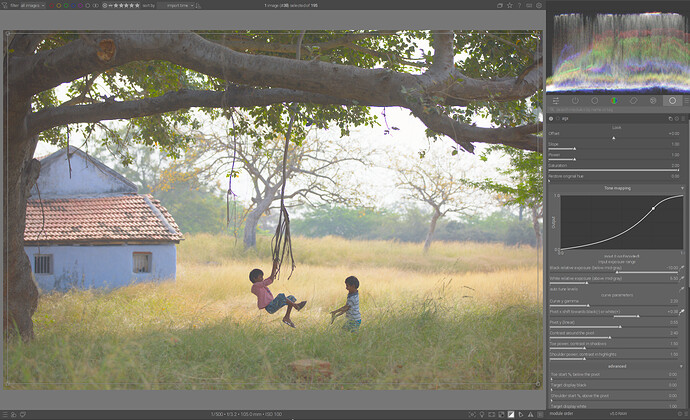Click the auto tune levels picker icon
Image resolution: width=690 pixels, height=420 pixels.
[682, 289]
